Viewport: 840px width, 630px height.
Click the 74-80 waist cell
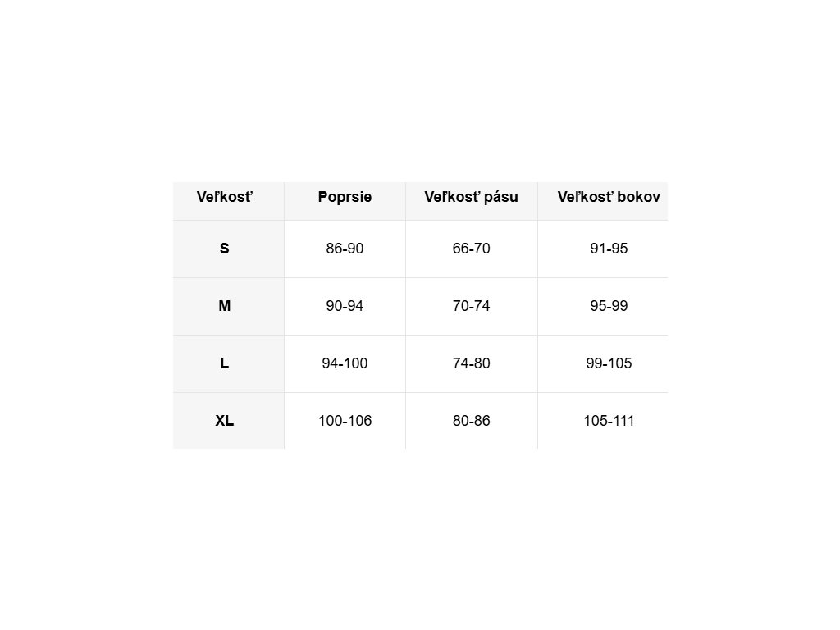472,363
